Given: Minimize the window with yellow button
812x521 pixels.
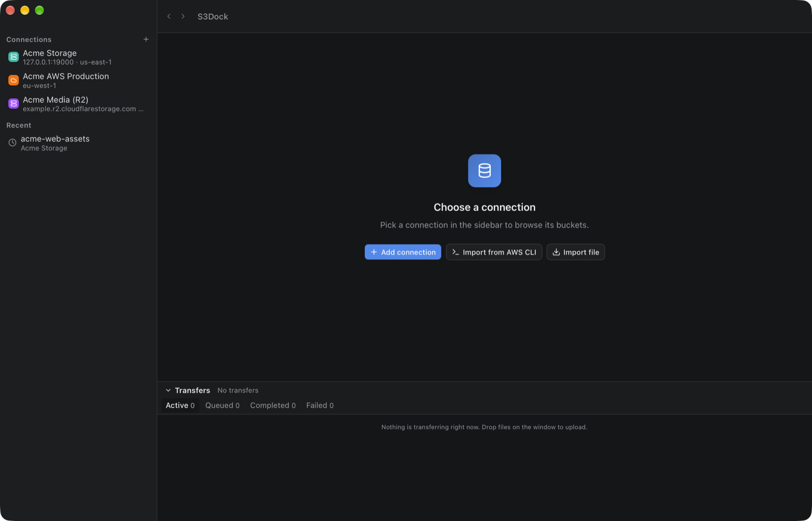Looking at the screenshot, I should point(25,10).
